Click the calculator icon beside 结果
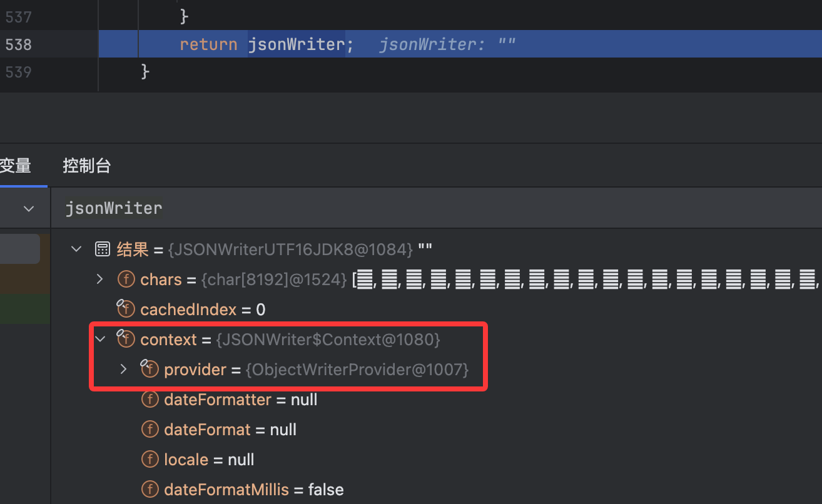 [x=102, y=249]
